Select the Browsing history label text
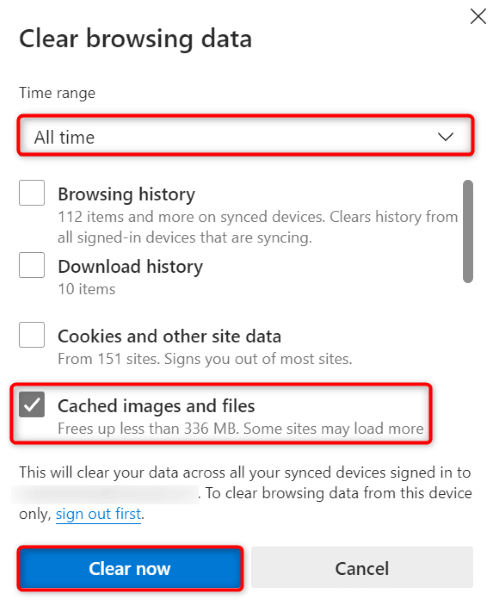Screen dimensions: 494x600 [x=126, y=194]
